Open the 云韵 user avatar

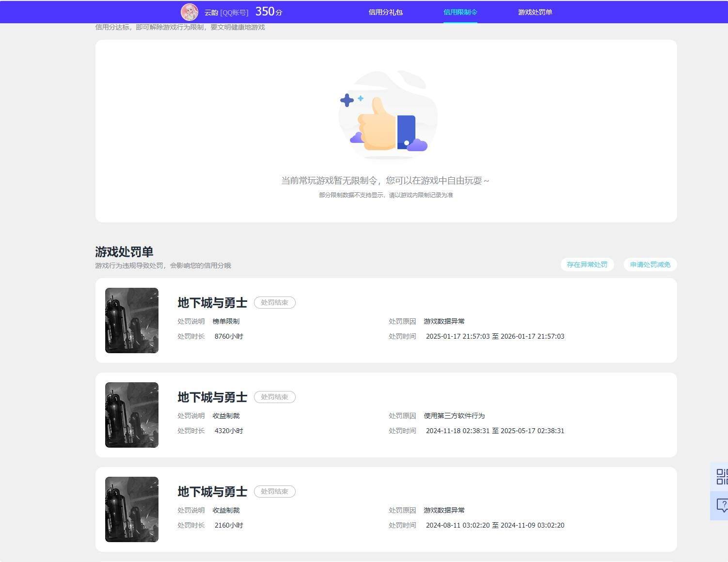coord(190,12)
